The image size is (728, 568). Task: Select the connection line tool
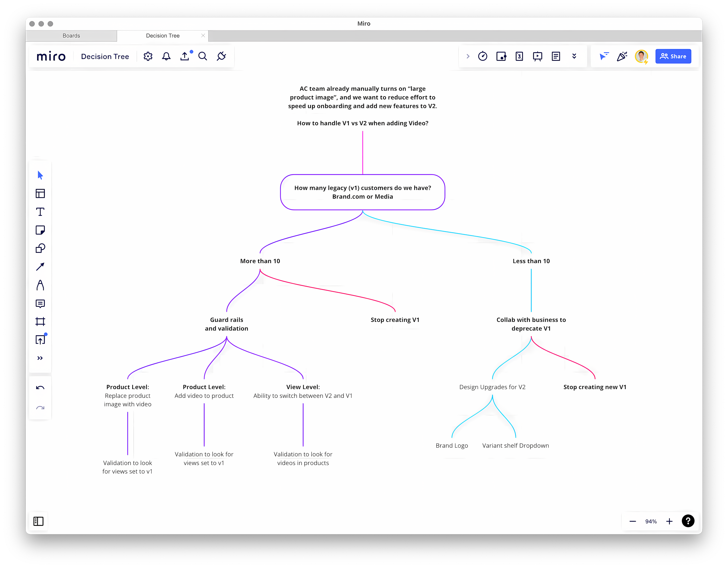tap(40, 267)
